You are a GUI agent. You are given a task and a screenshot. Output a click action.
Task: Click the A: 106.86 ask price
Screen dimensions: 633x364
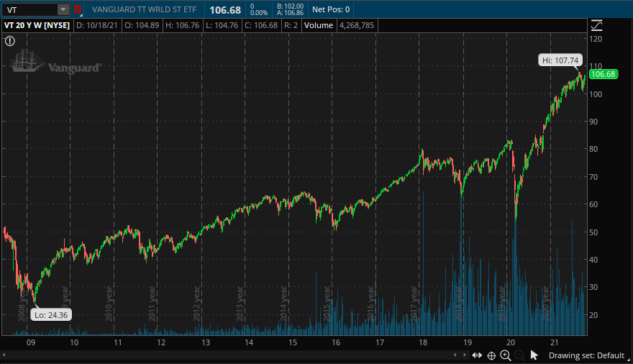pyautogui.click(x=291, y=13)
